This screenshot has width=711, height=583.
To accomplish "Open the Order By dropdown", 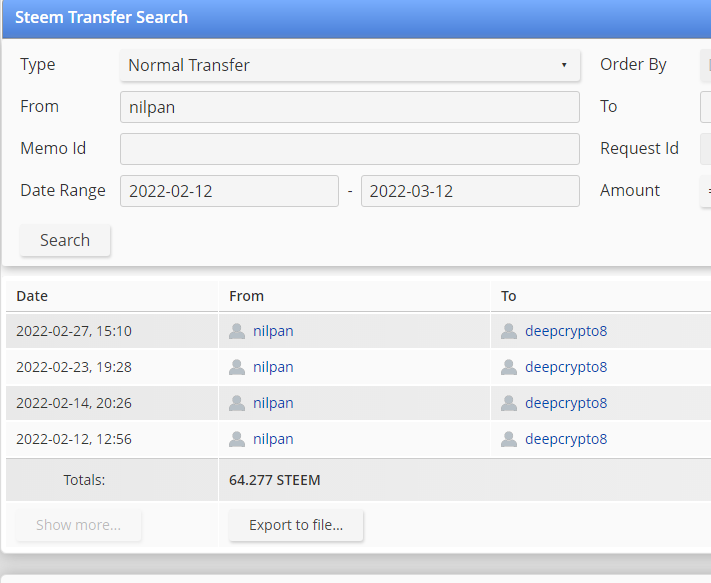I will coord(706,65).
